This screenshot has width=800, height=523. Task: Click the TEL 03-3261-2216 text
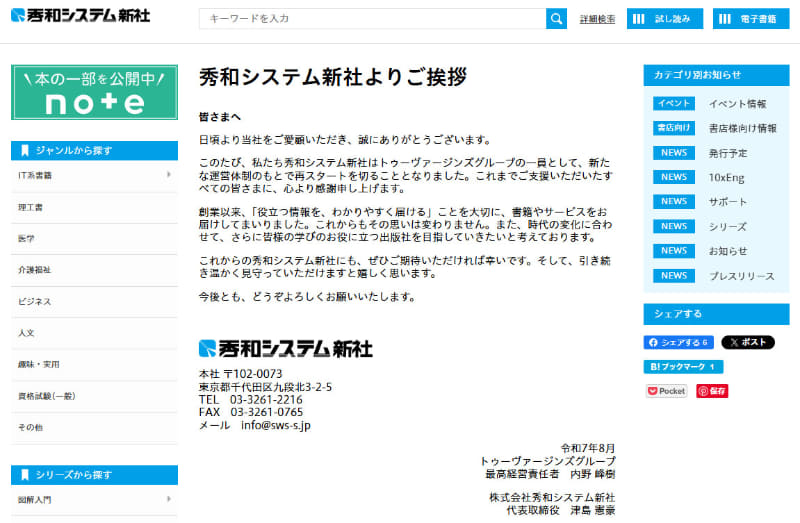click(251, 400)
